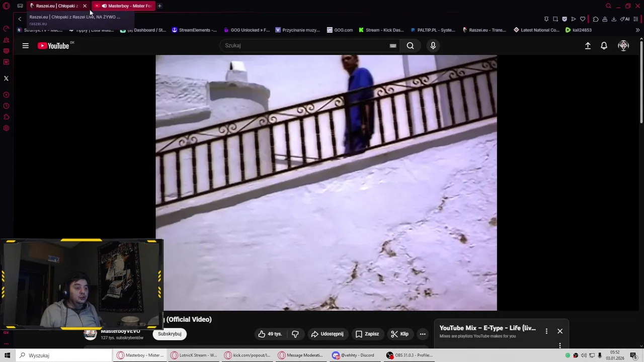
Task: Open the X (Twitter) sidebar panel
Action: [x=6, y=78]
